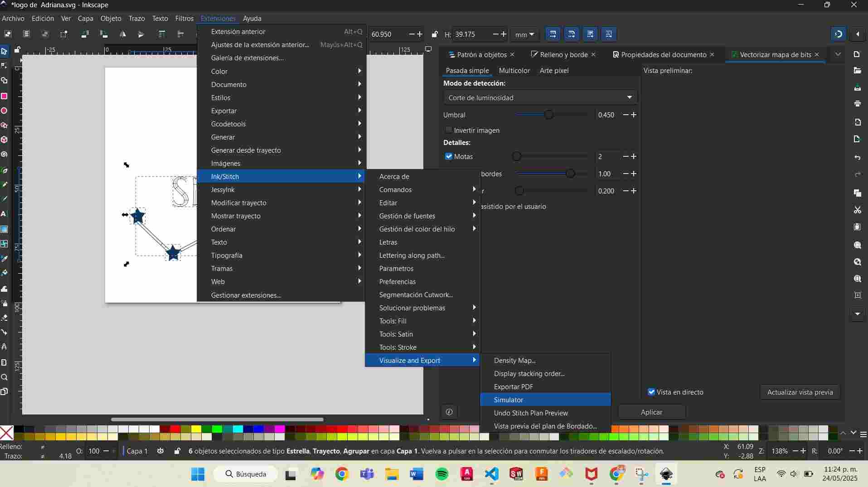The width and height of the screenshot is (868, 487).
Task: Toggle snapping with the magnet icon
Action: [838, 34]
